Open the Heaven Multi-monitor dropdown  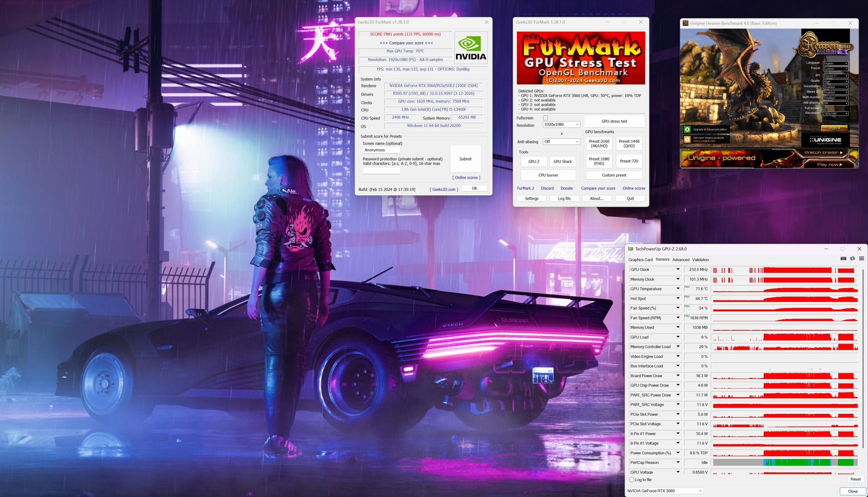click(x=835, y=98)
